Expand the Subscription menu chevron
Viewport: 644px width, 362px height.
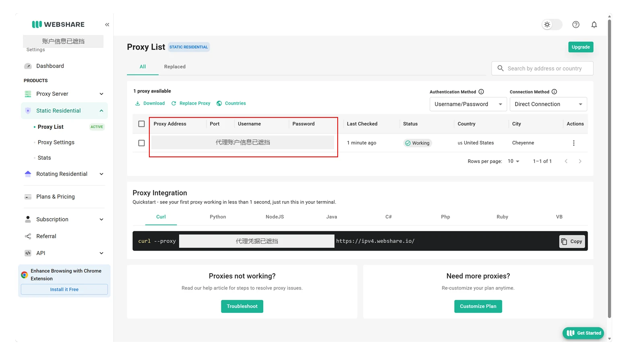coord(101,219)
